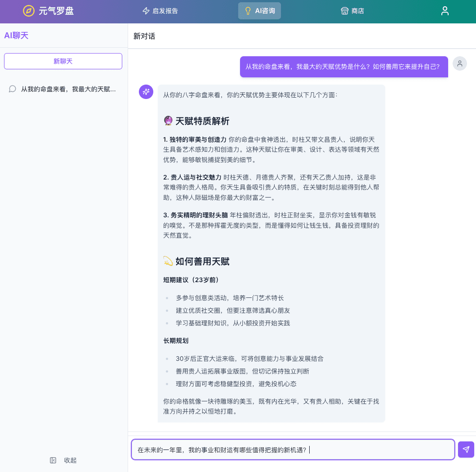Select the purple user question bubble
This screenshot has height=472, width=476.
(x=343, y=66)
